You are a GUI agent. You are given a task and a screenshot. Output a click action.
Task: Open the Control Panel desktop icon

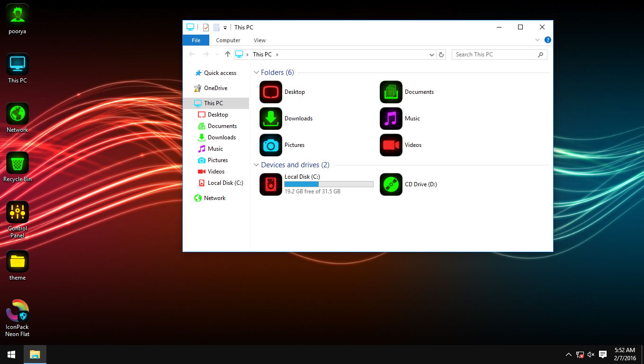17,212
